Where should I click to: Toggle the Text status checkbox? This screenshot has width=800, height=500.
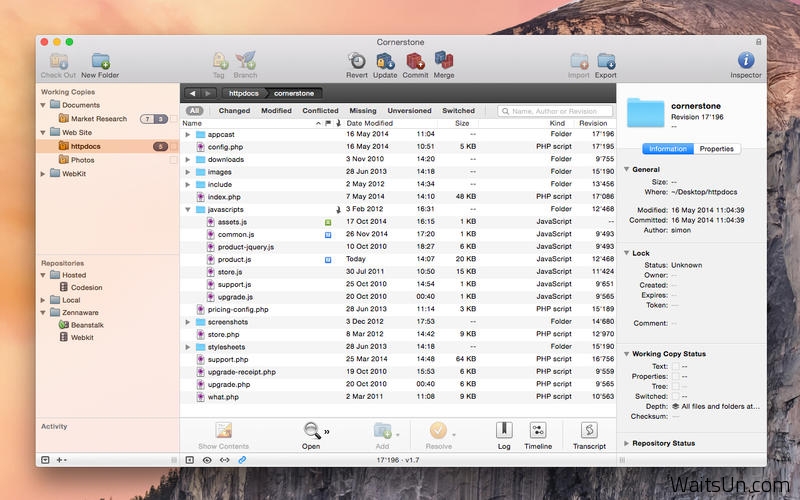[676, 367]
